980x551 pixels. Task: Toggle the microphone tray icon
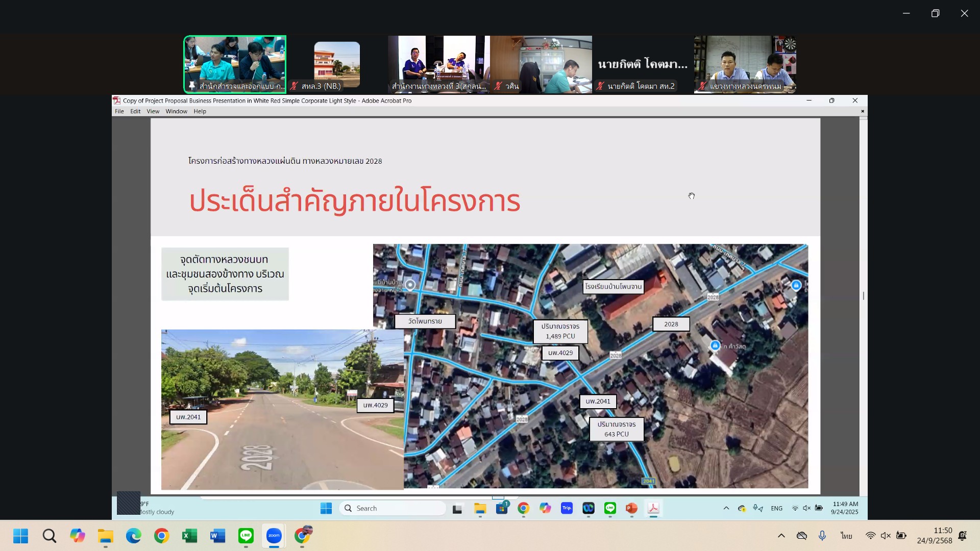822,536
